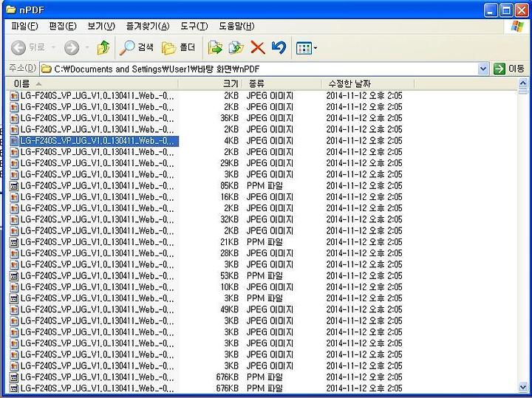This screenshot has width=532, height=398.
Task: Click the JPEG file icon in the 32KB row
Action: tap(14, 220)
